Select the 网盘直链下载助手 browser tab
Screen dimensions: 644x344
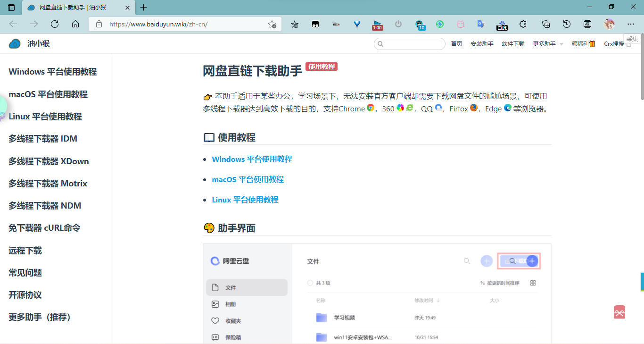(78, 8)
